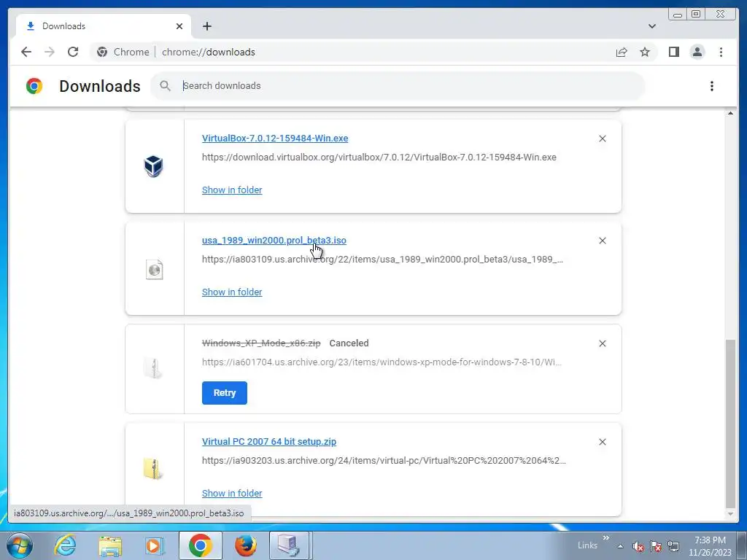
Task: Click the scrollbar up arrow
Action: [730, 113]
